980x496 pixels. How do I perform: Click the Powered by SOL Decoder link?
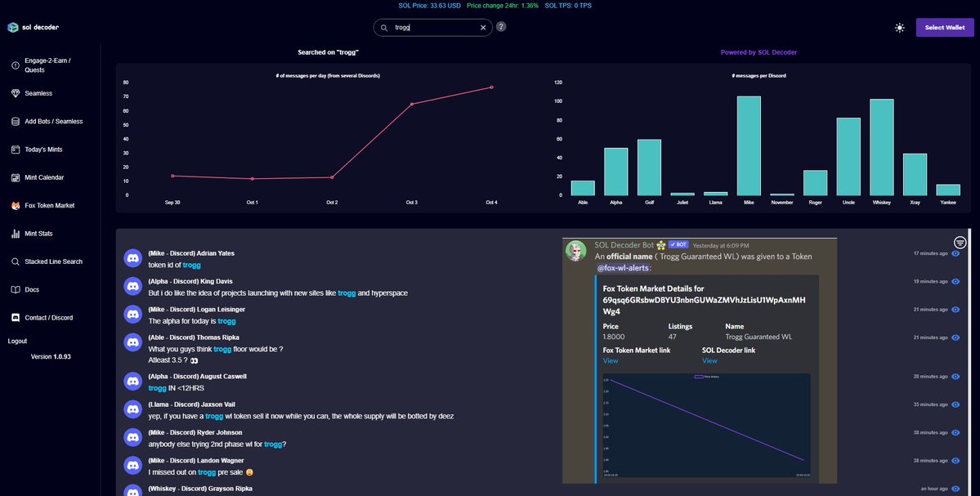[x=758, y=52]
